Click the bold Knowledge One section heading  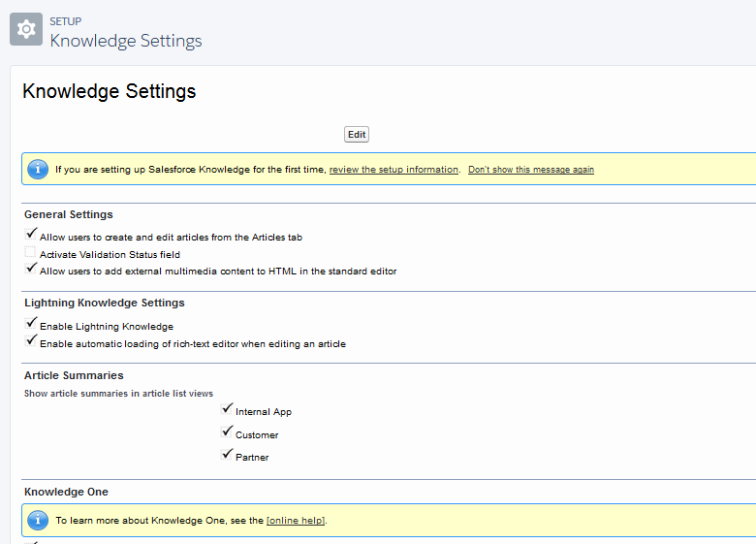coord(66,492)
